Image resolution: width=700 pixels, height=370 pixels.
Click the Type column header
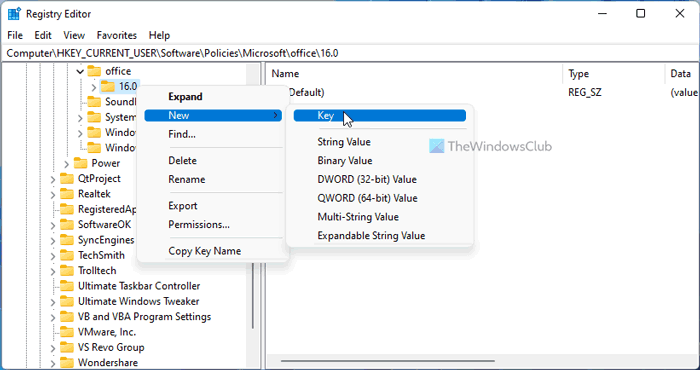tap(614, 74)
